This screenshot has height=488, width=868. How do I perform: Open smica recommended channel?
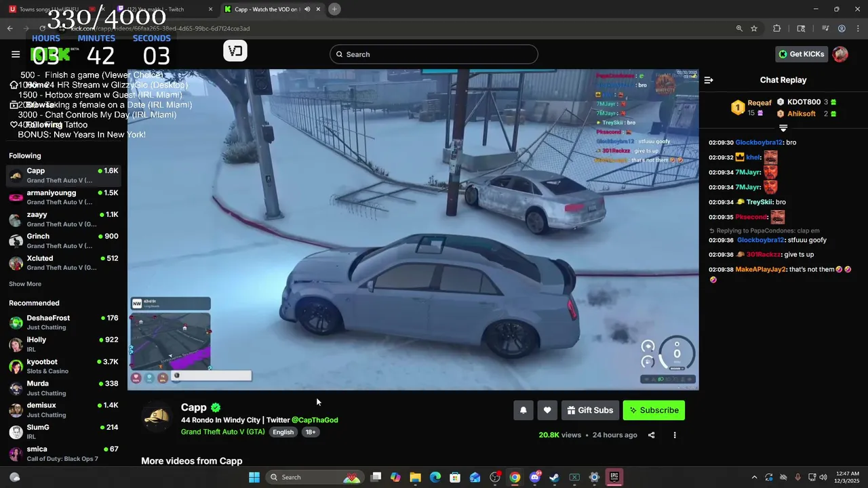64,453
